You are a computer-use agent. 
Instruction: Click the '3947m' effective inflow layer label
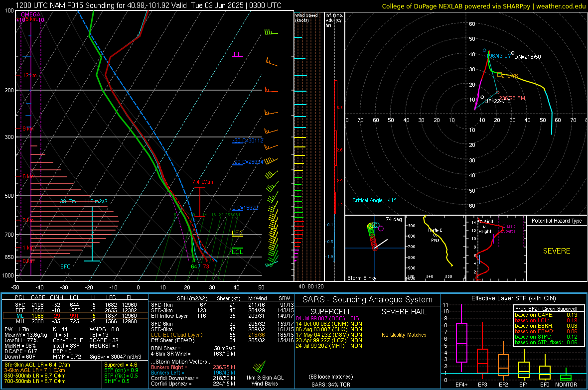point(68,201)
